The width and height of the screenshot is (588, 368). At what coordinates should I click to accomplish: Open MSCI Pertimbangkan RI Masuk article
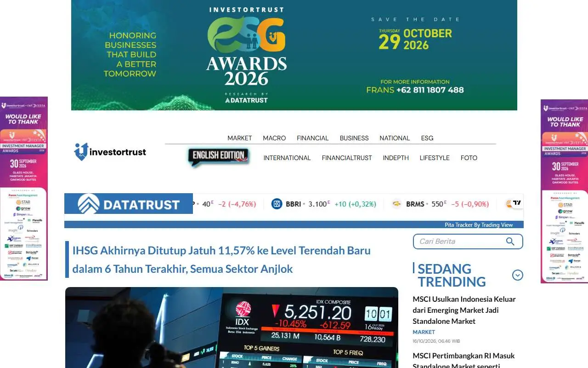pyautogui.click(x=464, y=361)
